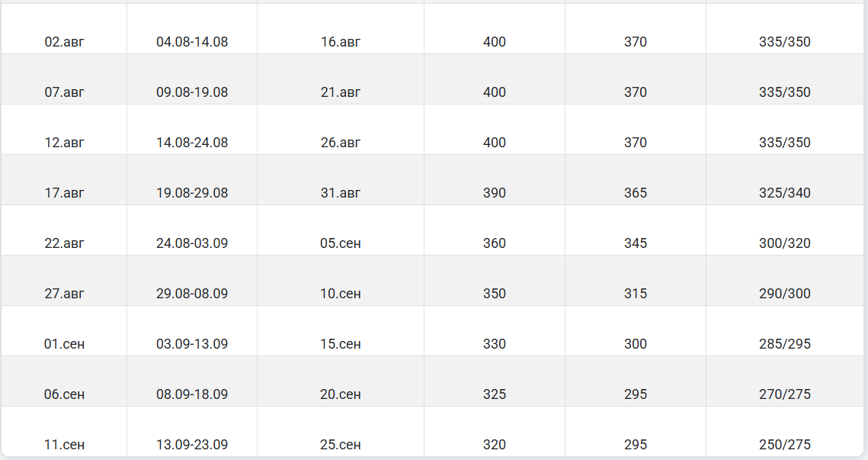
Task: Select the 17.авг row's first cell
Action: click(64, 193)
